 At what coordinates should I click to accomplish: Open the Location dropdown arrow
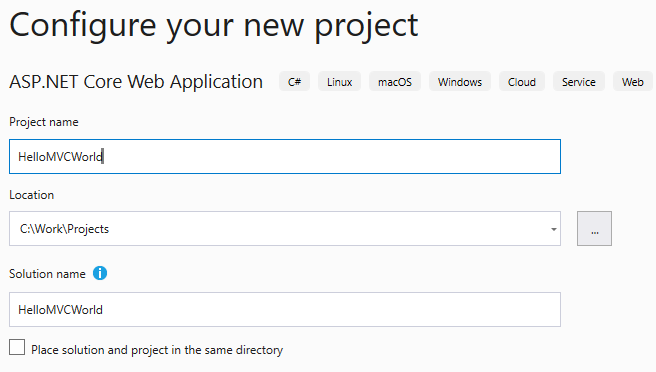pos(554,229)
